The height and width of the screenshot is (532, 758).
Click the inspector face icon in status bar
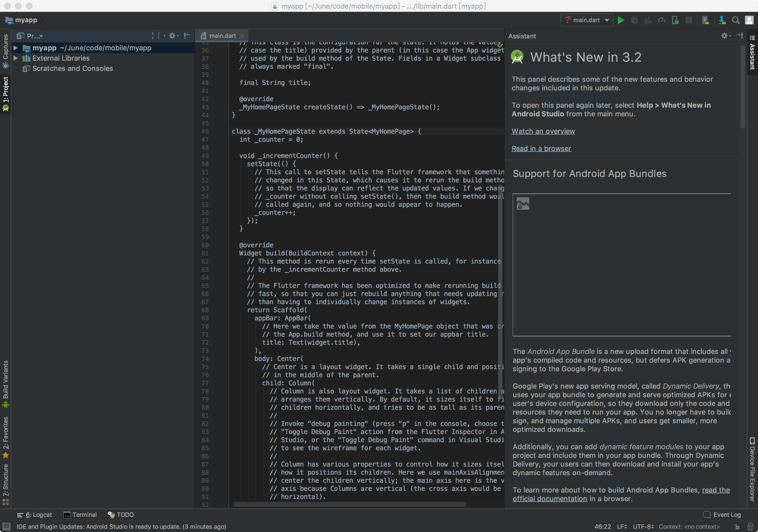pos(750,527)
